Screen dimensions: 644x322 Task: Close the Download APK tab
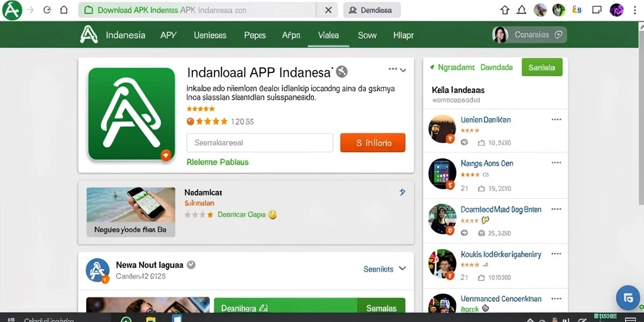coord(328,10)
